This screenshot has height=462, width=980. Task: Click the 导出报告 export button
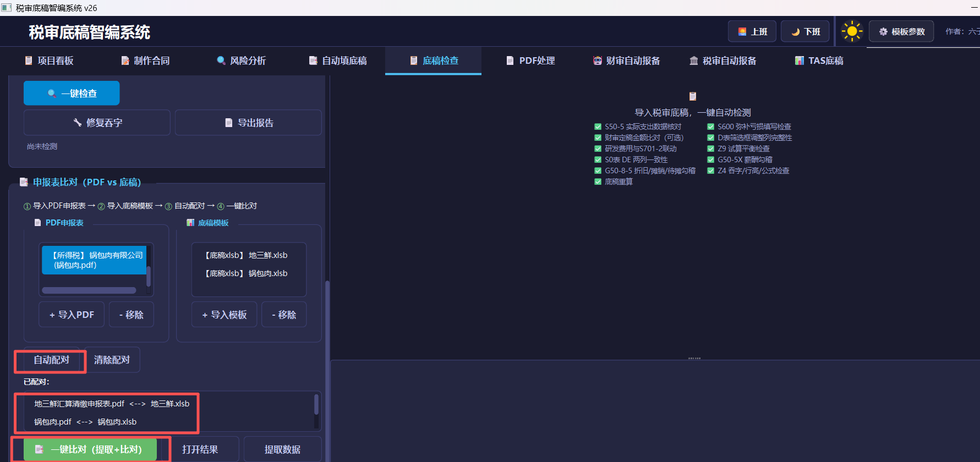click(x=248, y=123)
